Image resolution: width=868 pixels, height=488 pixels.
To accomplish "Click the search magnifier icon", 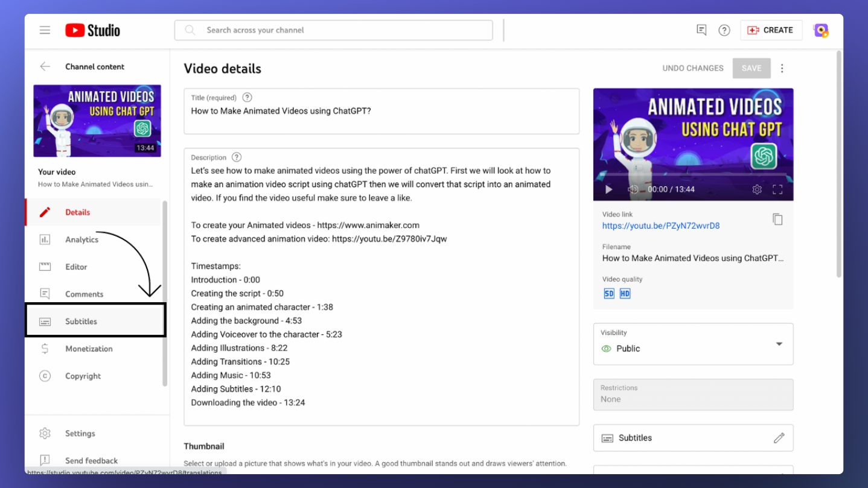I will click(190, 30).
